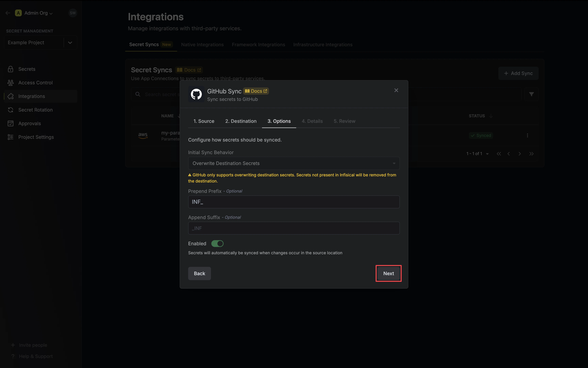This screenshot has width=588, height=368.
Task: Open Initial Sync Behavior dropdown
Action: [x=294, y=163]
